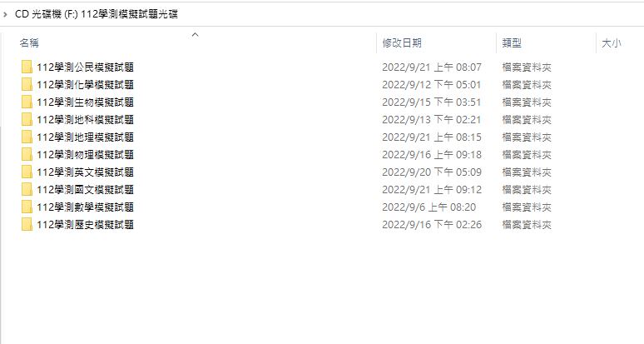
Task: Sort files by 修改日期 column header
Action: click(402, 42)
